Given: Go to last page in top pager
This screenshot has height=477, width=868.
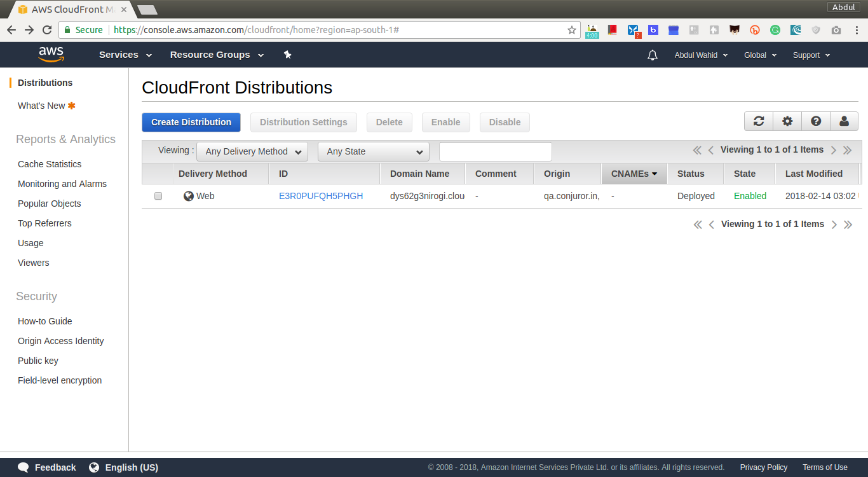Looking at the screenshot, I should [x=848, y=150].
